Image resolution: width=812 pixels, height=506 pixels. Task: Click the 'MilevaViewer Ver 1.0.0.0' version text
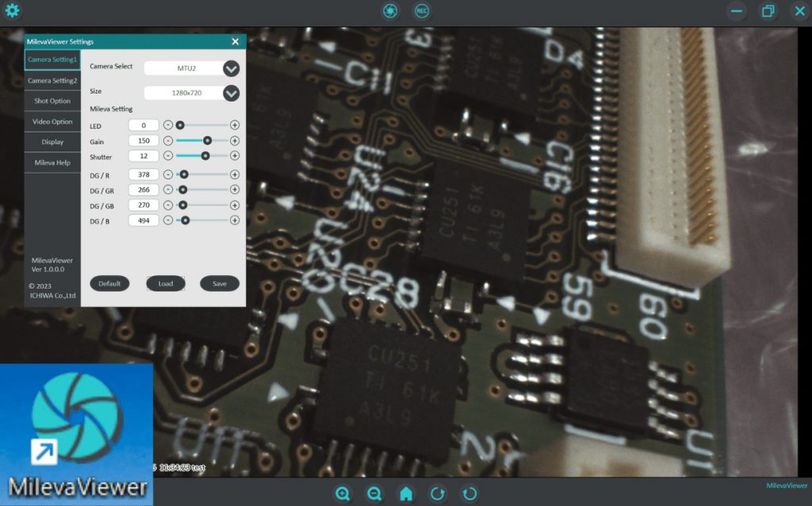pyautogui.click(x=52, y=265)
